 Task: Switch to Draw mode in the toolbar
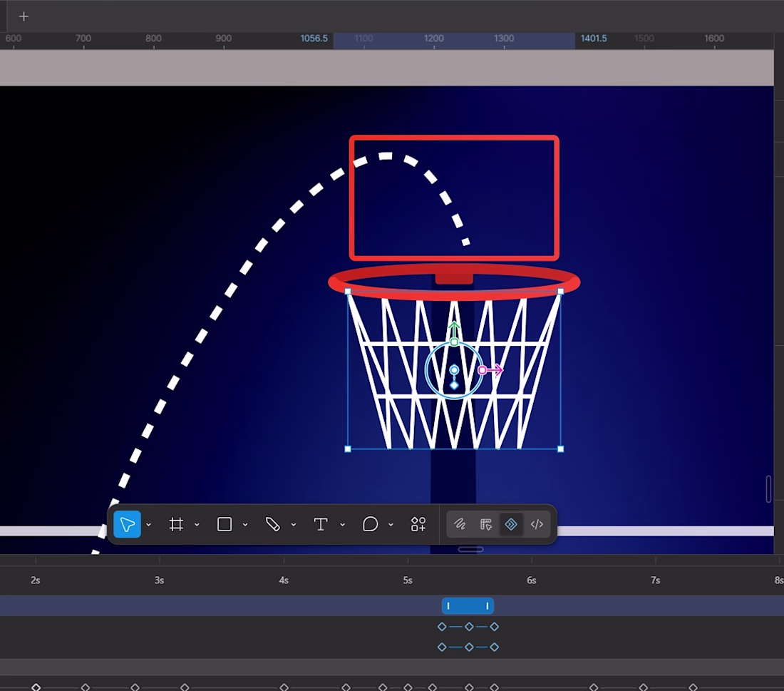[x=460, y=524]
